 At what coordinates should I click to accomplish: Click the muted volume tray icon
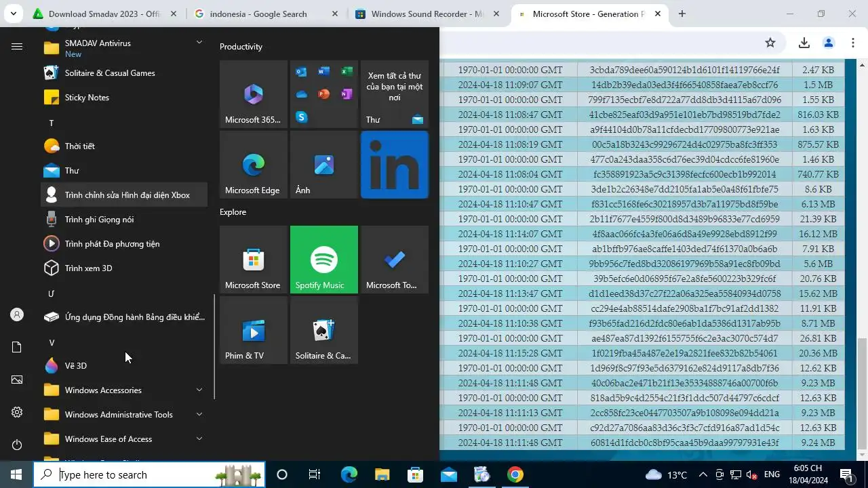coord(751,474)
